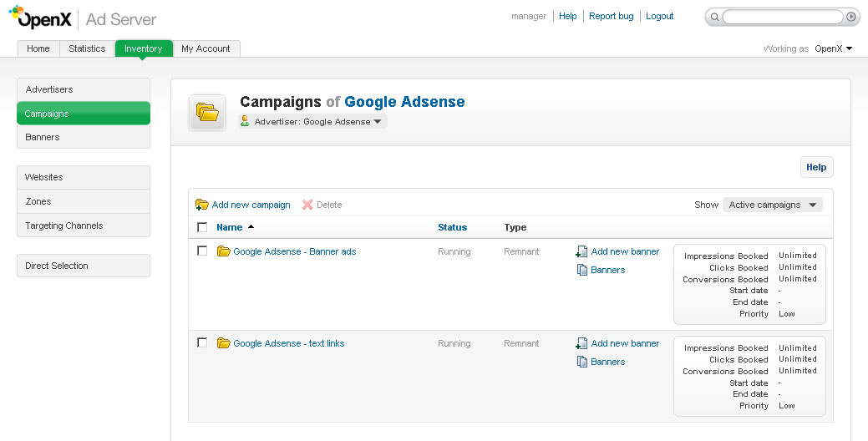This screenshot has height=441, width=868.
Task: Click the Type column header
Action: pyautogui.click(x=515, y=227)
